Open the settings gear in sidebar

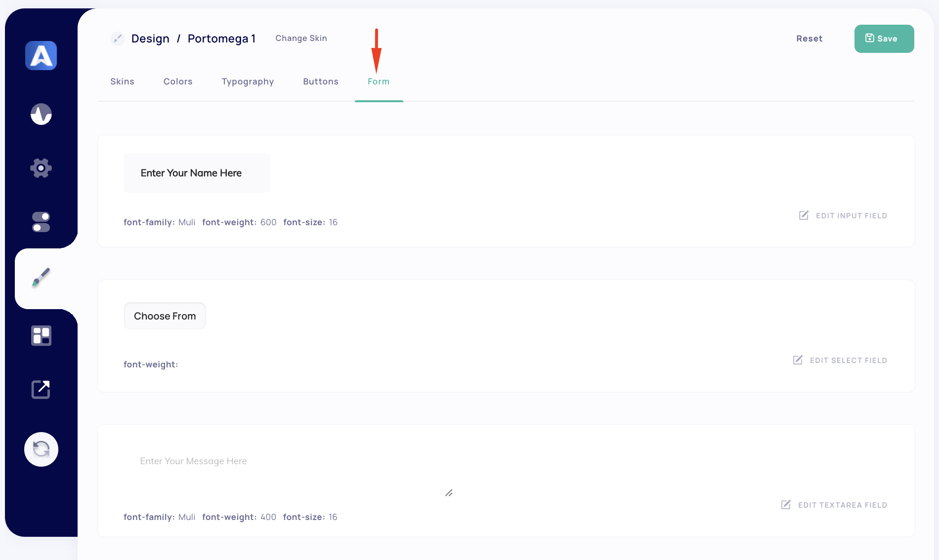[41, 168]
